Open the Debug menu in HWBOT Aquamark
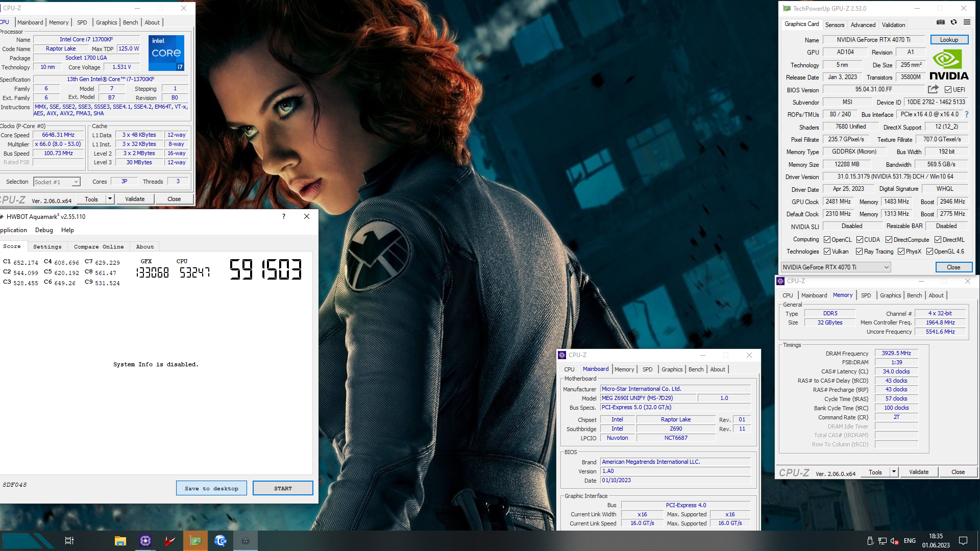This screenshot has width=980, height=551. [44, 230]
